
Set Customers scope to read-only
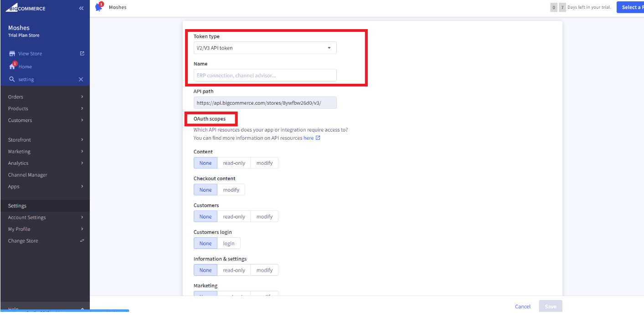pyautogui.click(x=234, y=217)
